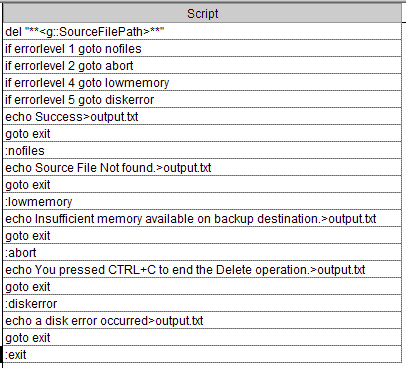
Task: Select the 'if errorlevel 1 goto nofiles' row
Action: coord(202,49)
